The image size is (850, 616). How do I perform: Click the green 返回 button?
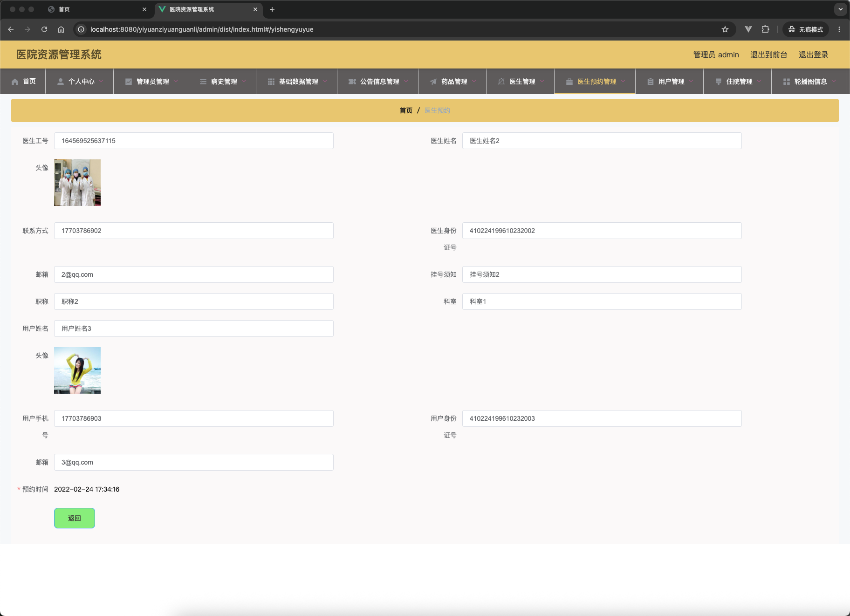pos(75,518)
